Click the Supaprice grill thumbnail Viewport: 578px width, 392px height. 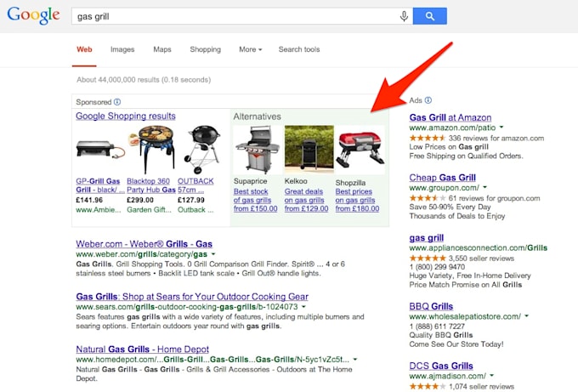(258, 150)
